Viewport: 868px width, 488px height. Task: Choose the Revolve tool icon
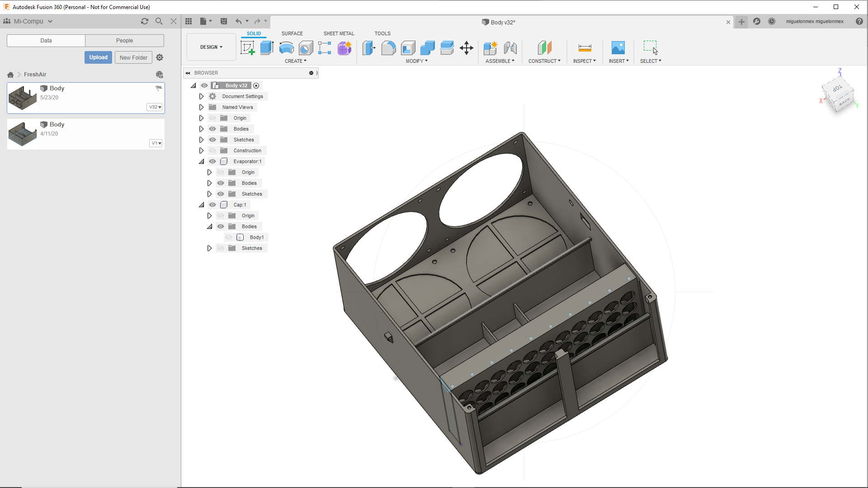(x=286, y=48)
